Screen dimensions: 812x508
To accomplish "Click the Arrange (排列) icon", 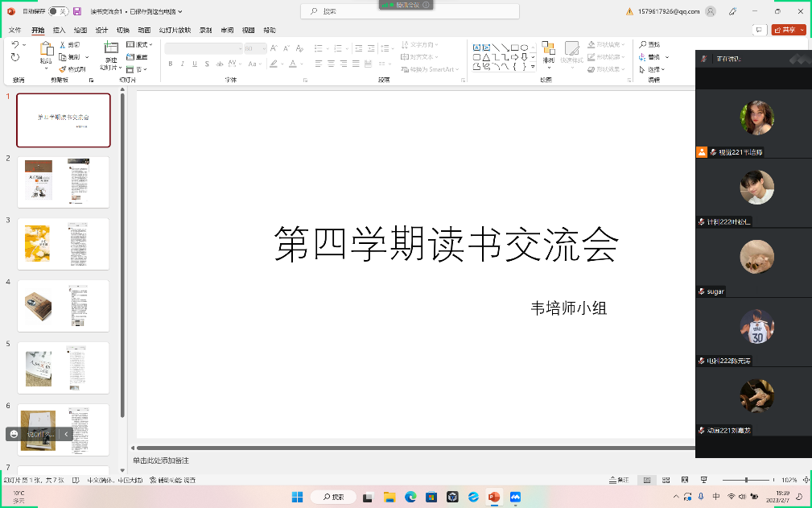I will 548,49.
